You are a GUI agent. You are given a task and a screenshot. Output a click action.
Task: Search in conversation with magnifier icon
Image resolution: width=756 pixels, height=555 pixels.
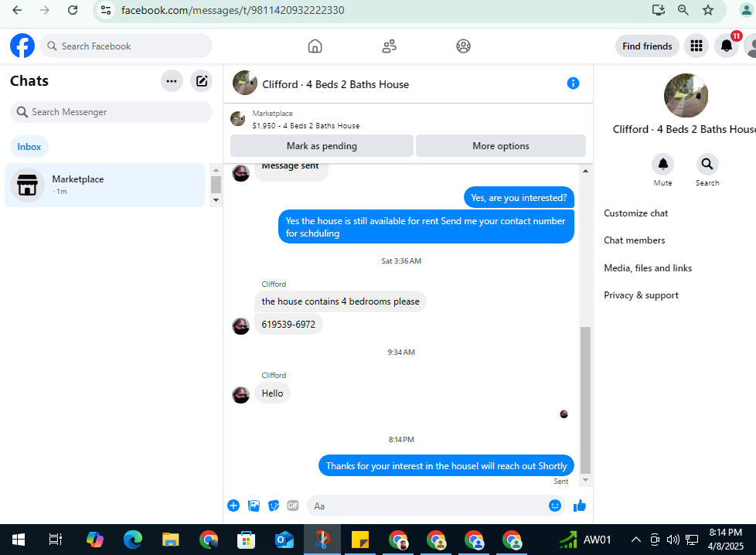click(707, 165)
